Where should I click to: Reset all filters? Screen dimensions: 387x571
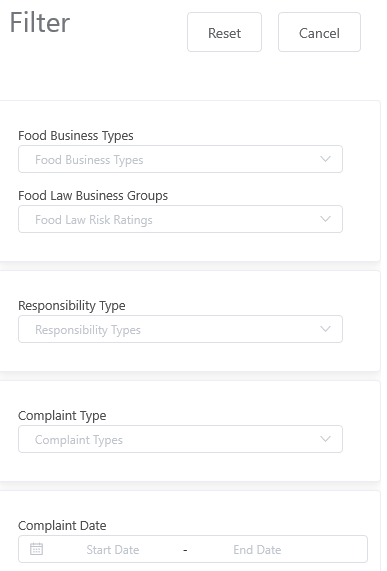tap(224, 32)
